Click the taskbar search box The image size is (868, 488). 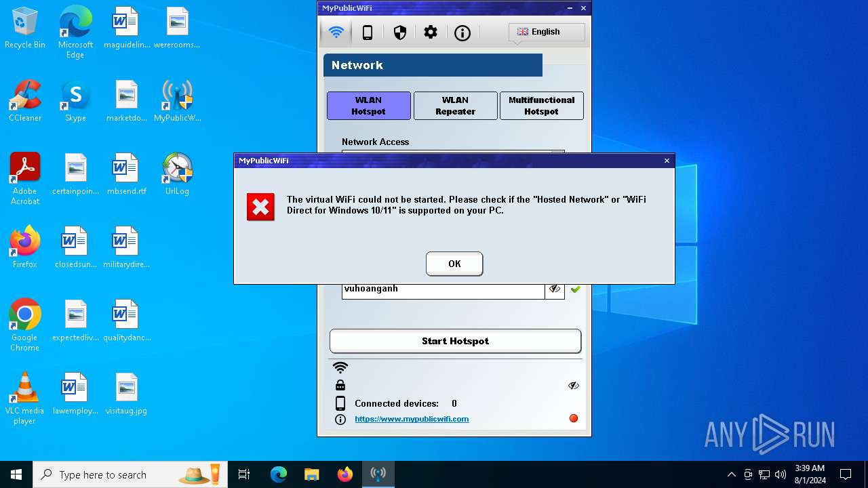click(130, 474)
